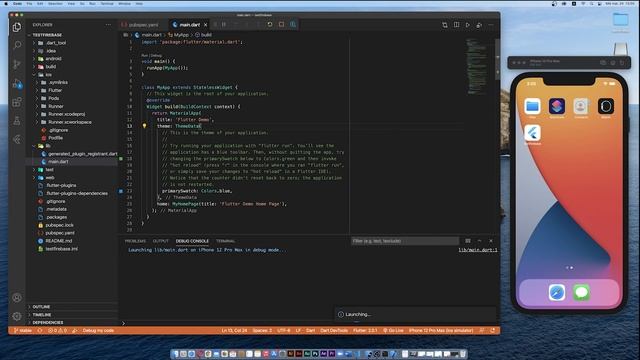
Task: Click the Split Editor icon
Action: pyautogui.click(x=456, y=25)
